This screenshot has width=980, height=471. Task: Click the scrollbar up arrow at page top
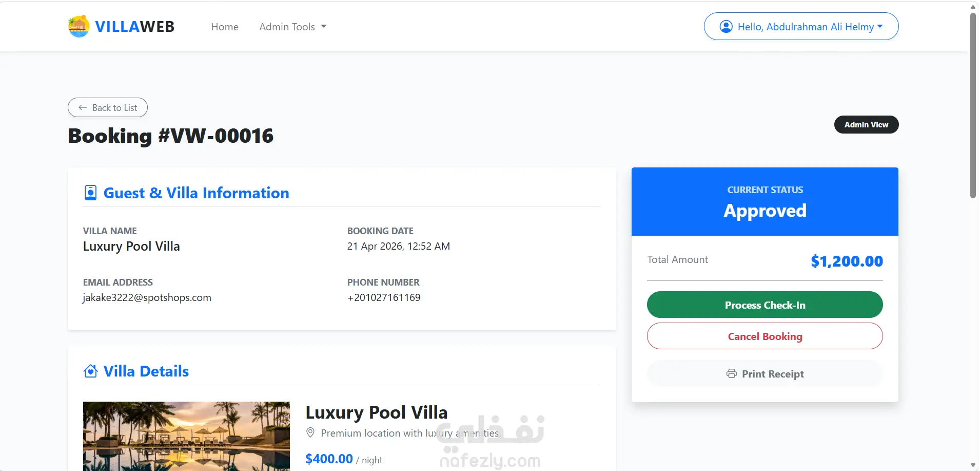pyautogui.click(x=973, y=6)
